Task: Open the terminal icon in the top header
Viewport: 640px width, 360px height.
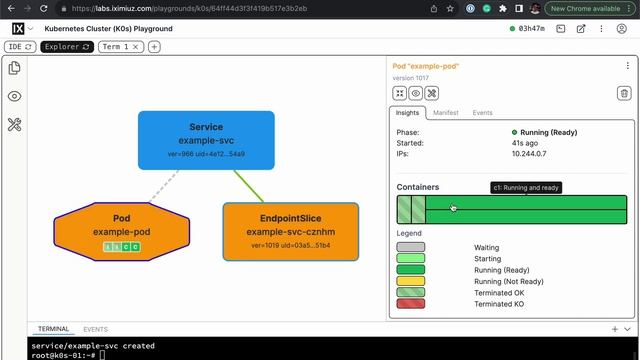Action: click(561, 29)
